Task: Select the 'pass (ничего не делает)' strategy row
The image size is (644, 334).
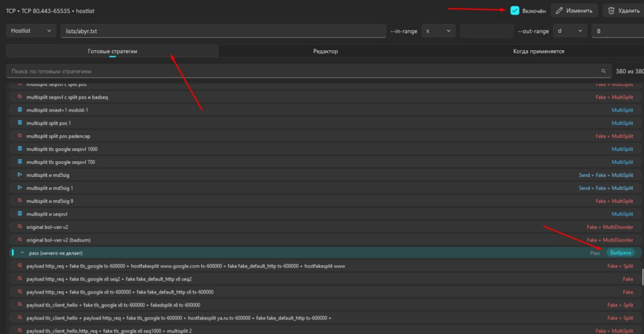Action: click(x=325, y=253)
